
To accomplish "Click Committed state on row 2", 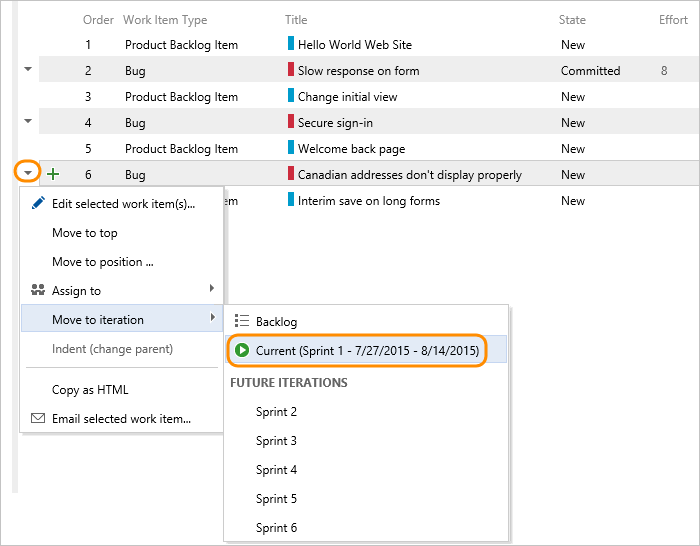I will point(590,71).
